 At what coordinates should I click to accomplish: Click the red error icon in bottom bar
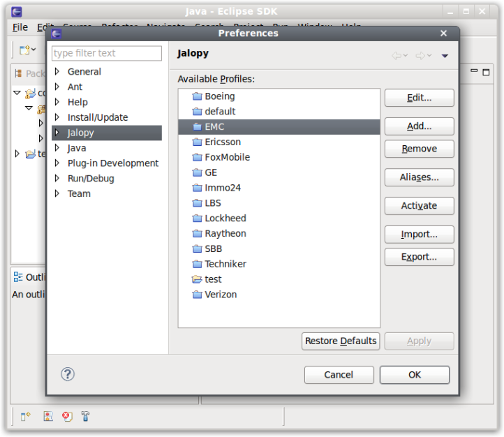pos(67,417)
